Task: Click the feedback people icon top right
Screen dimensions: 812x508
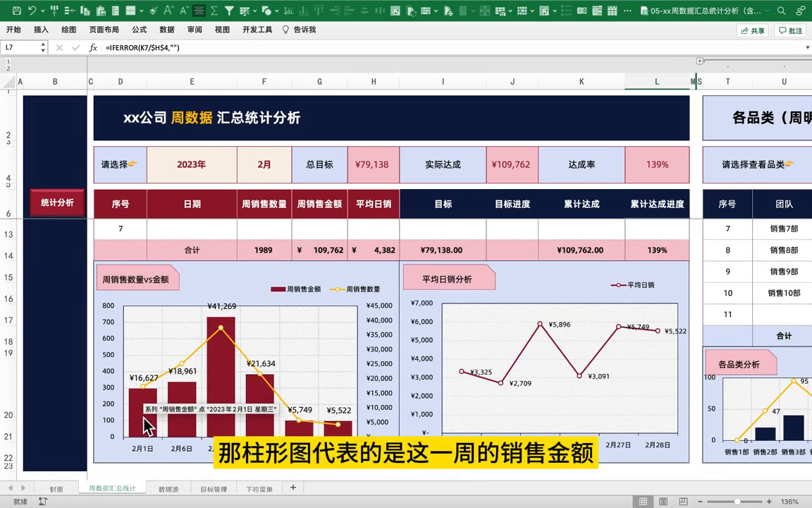Action: pyautogui.click(x=800, y=11)
